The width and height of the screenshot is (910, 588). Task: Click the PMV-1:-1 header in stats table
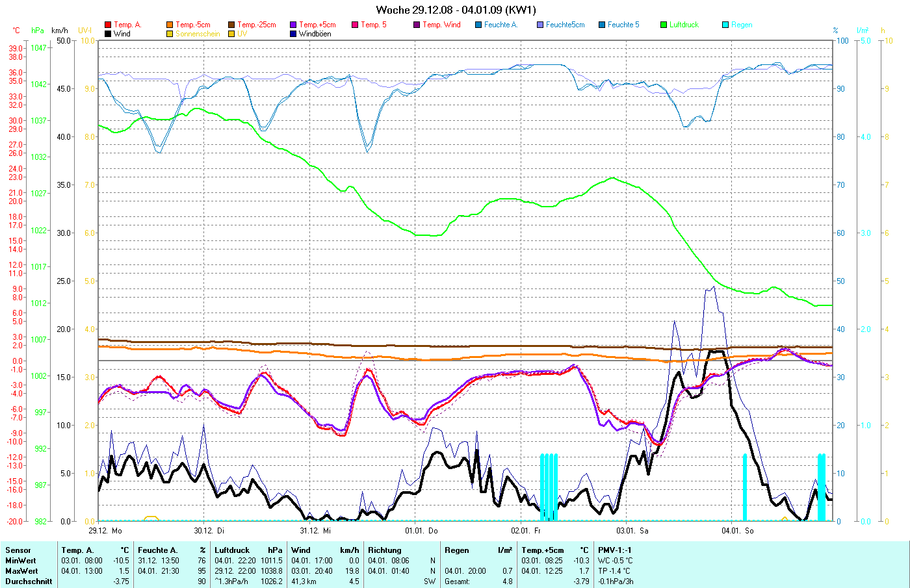[614, 550]
